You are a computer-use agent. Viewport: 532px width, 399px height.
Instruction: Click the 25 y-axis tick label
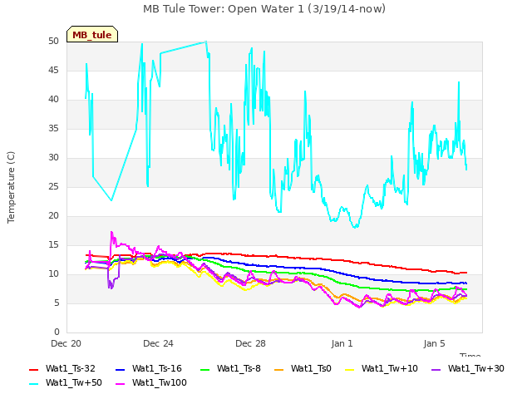[53, 186]
